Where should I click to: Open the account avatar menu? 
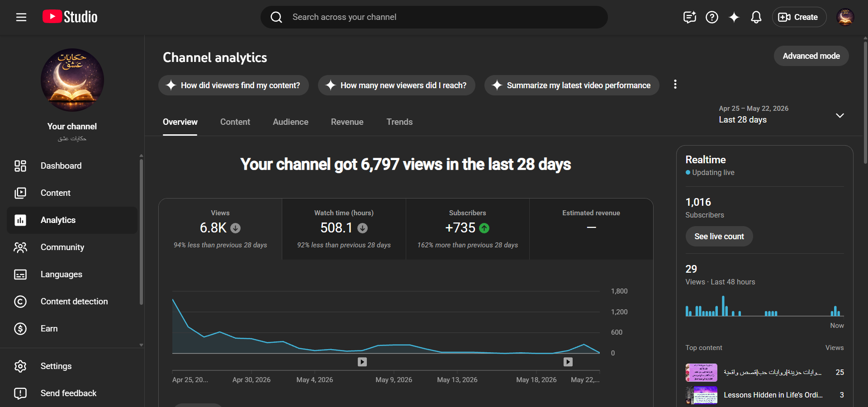[x=845, y=17]
